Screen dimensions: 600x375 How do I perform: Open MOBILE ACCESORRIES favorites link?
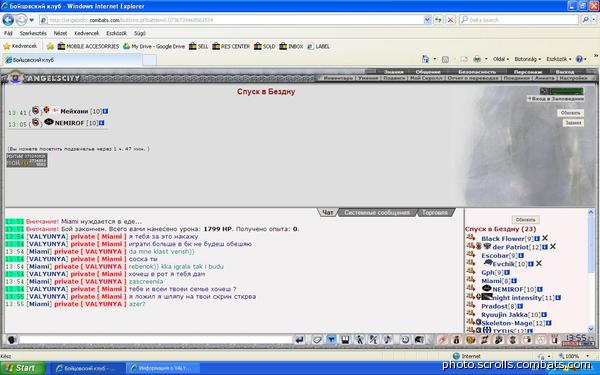click(x=88, y=46)
